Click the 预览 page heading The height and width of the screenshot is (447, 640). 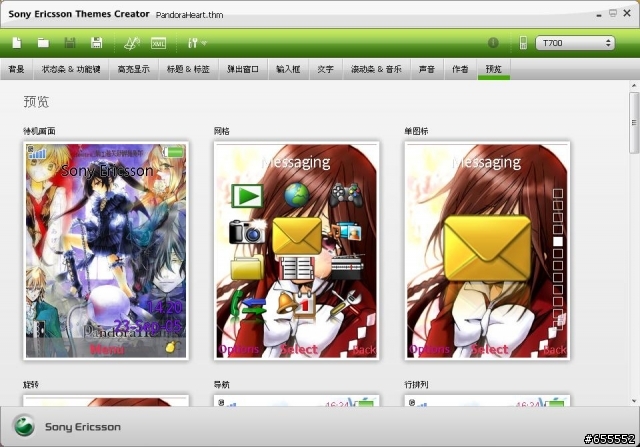click(x=36, y=101)
